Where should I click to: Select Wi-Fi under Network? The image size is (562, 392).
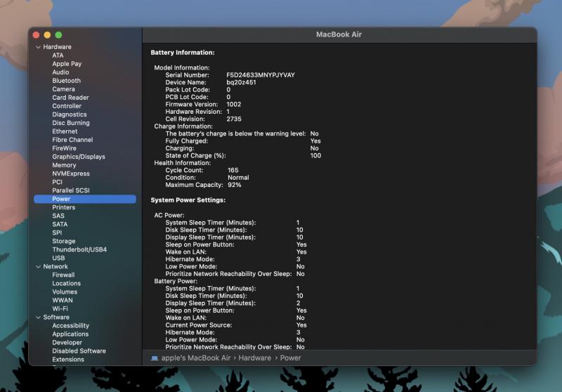click(x=60, y=308)
